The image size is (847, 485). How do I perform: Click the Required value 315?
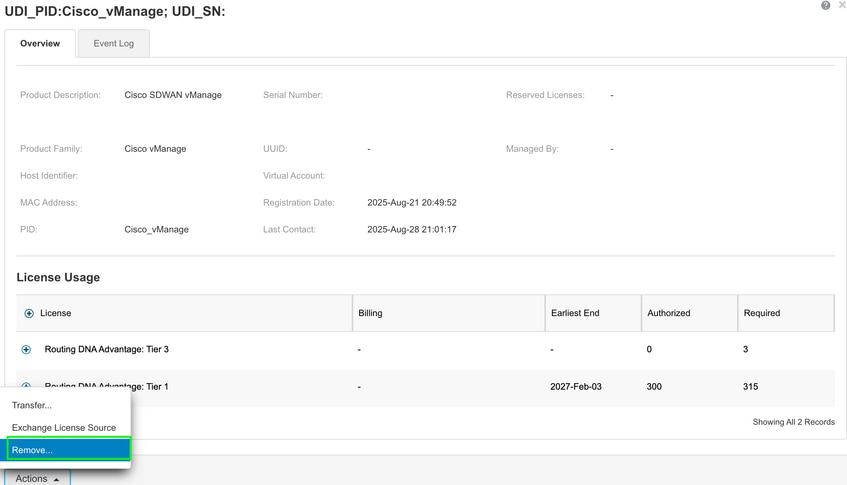pyautogui.click(x=750, y=387)
